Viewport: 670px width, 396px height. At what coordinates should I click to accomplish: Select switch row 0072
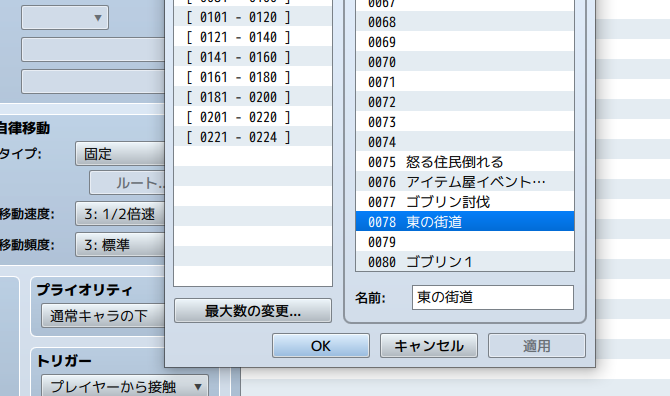[464, 102]
